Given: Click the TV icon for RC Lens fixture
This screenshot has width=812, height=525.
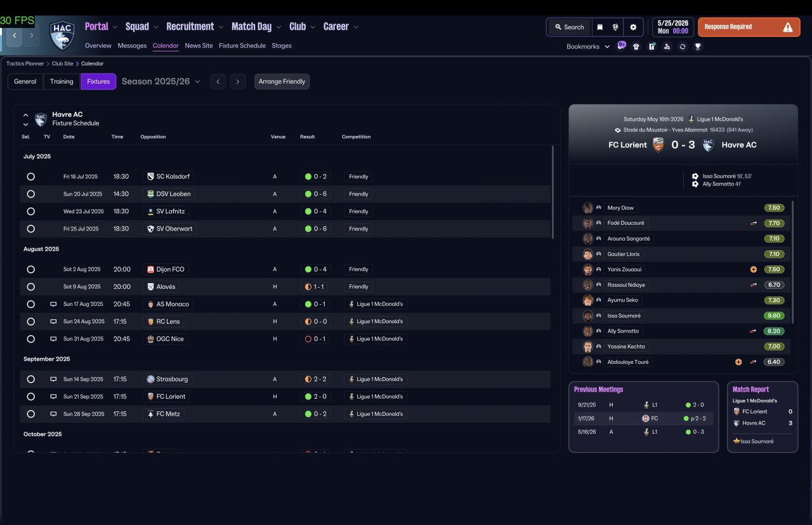Looking at the screenshot, I should (53, 321).
